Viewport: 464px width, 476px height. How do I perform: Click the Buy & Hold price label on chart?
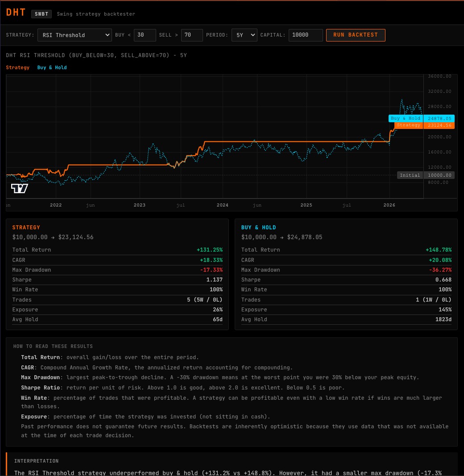click(x=422, y=118)
